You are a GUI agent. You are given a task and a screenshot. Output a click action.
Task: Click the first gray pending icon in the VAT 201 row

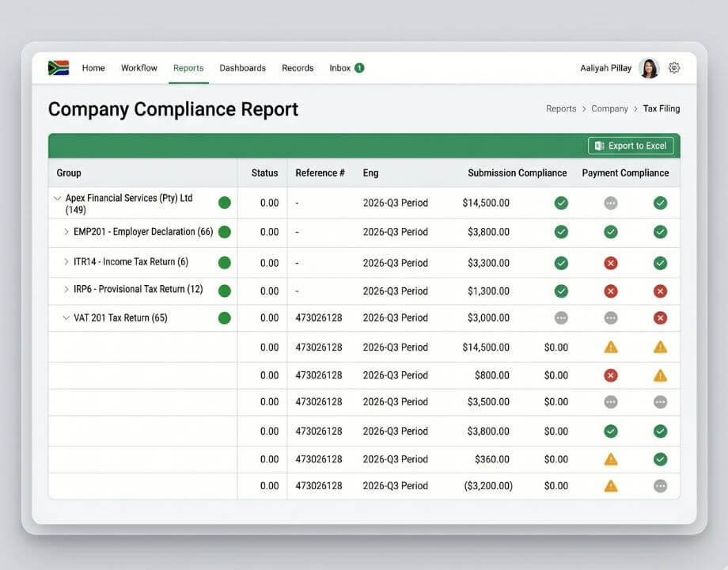tap(561, 317)
